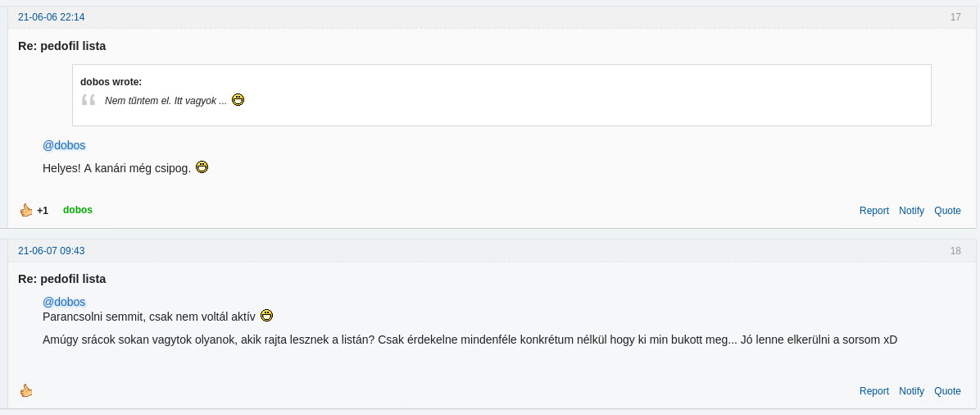The image size is (980, 415).
Task: Click the @dobos mention above "Parancsolni semmit"
Action: (x=64, y=302)
